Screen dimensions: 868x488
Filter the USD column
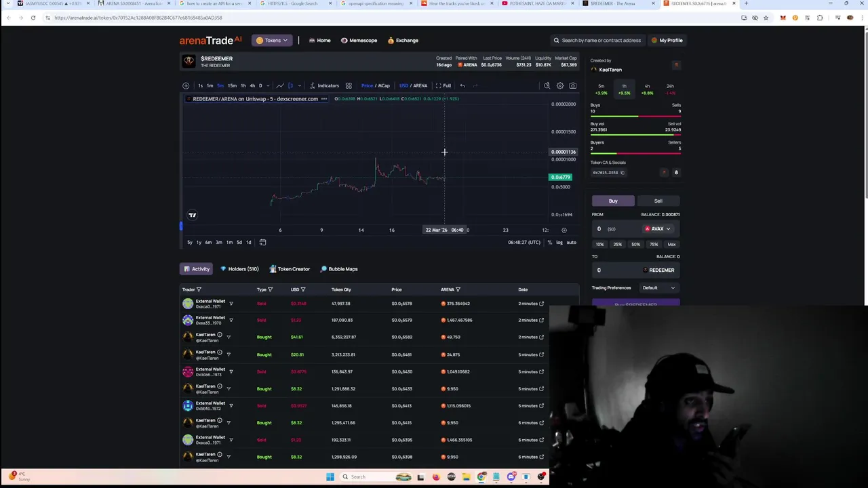point(303,289)
